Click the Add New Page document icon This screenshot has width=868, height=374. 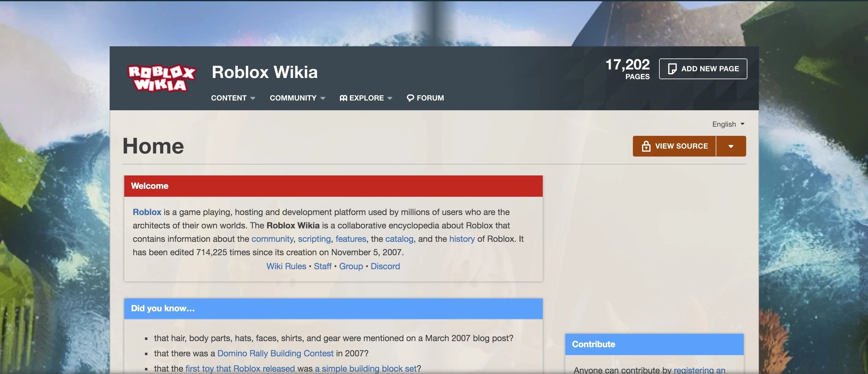pos(672,69)
